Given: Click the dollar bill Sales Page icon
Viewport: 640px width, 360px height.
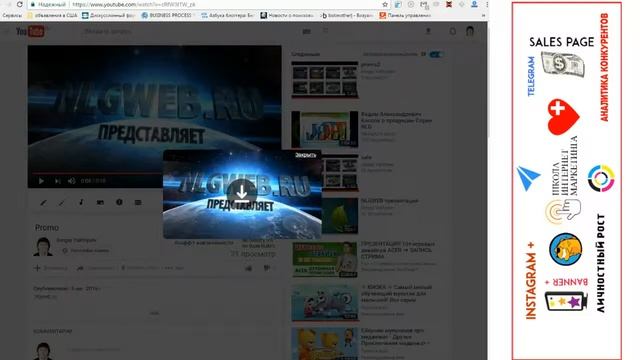Looking at the screenshot, I should (563, 64).
